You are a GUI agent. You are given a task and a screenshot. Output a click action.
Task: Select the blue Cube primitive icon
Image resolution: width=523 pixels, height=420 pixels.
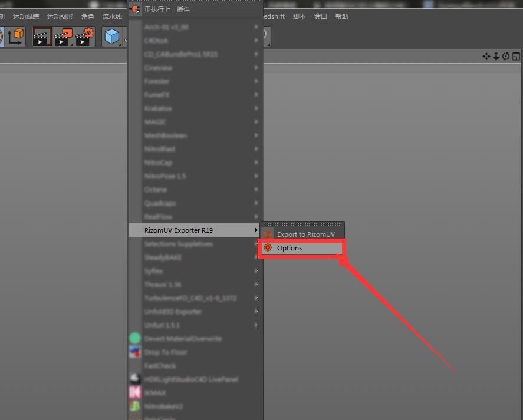click(x=112, y=37)
